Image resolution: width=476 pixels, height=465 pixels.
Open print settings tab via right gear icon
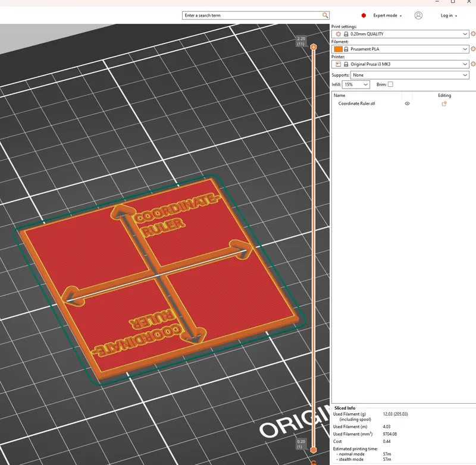point(473,34)
